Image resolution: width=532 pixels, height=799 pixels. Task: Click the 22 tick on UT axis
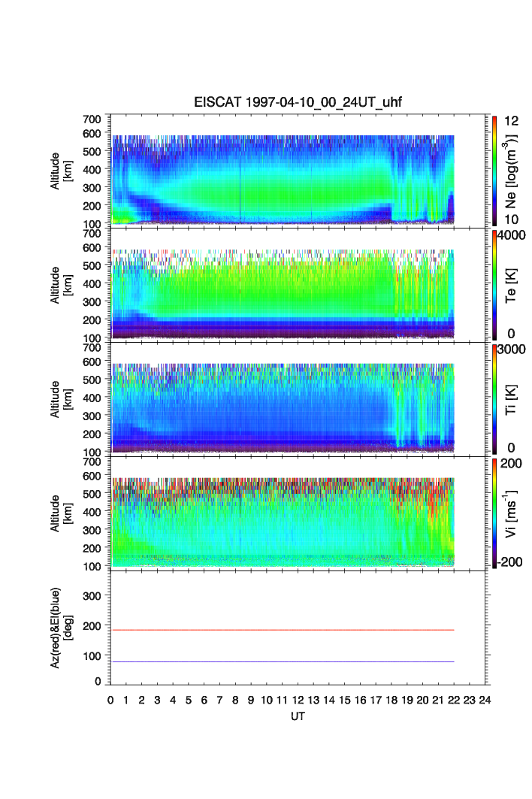454,700
